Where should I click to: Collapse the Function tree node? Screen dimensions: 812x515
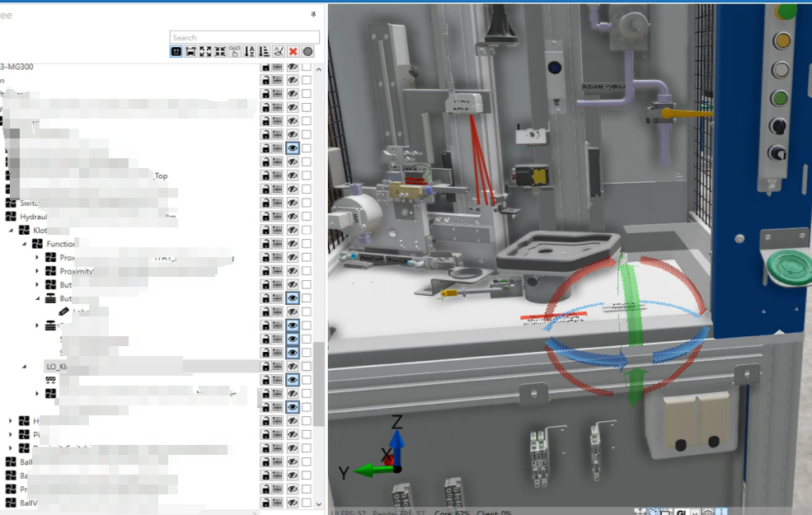pos(25,244)
